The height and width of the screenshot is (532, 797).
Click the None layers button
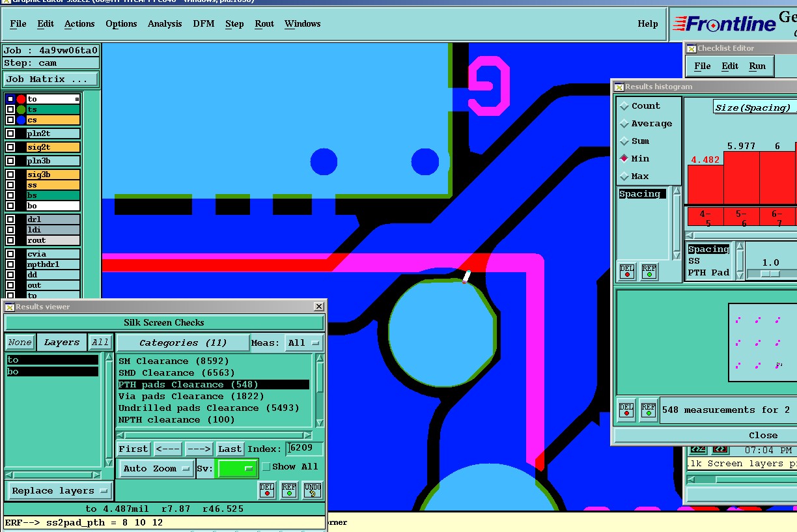pyautogui.click(x=20, y=343)
